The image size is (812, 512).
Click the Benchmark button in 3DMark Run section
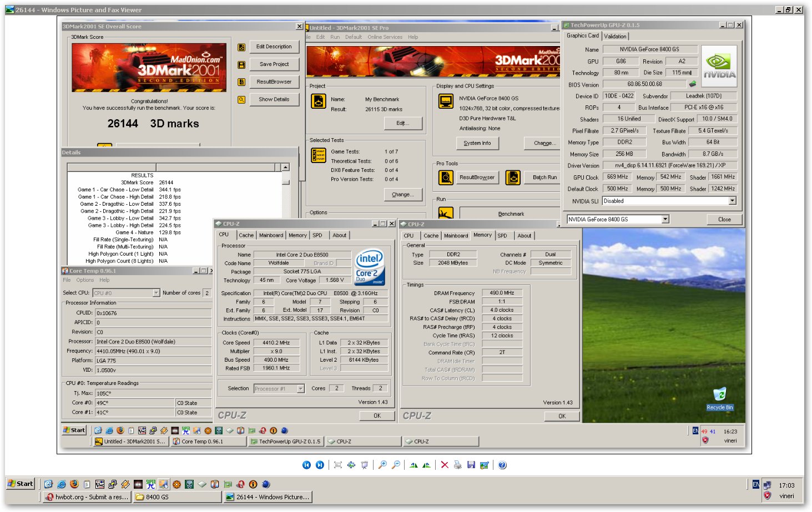tap(511, 214)
